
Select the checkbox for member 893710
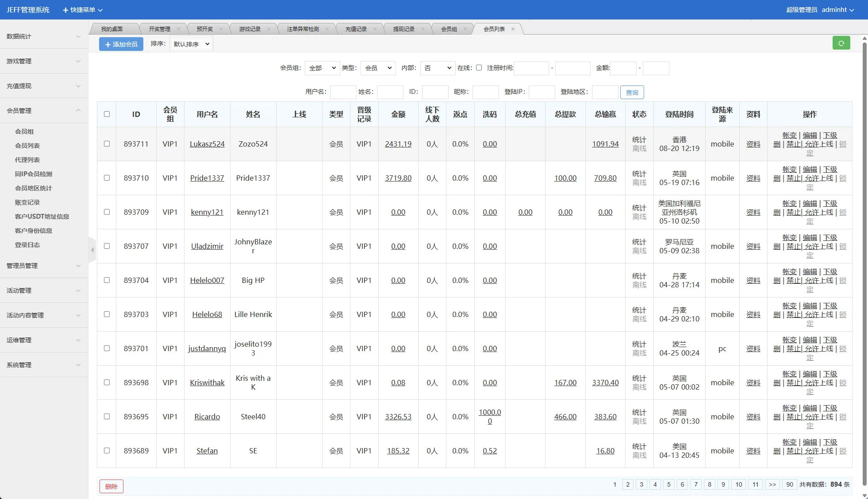(107, 178)
